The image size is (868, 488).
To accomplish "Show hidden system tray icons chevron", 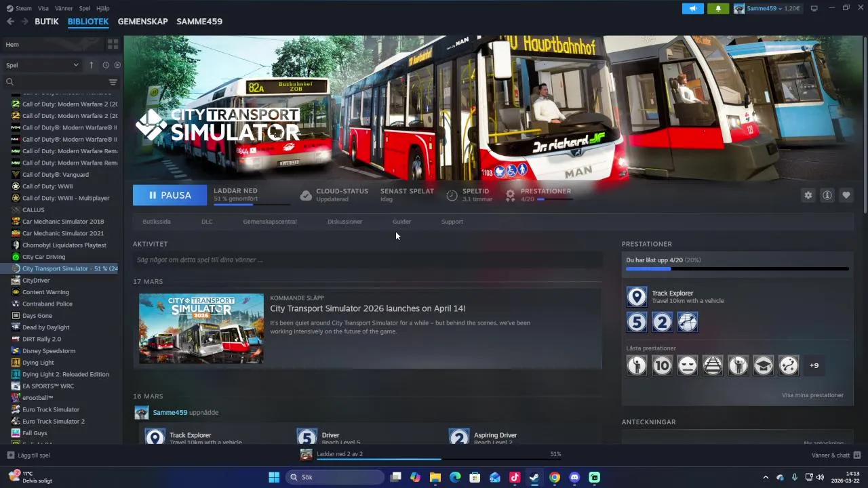I will pos(766,477).
